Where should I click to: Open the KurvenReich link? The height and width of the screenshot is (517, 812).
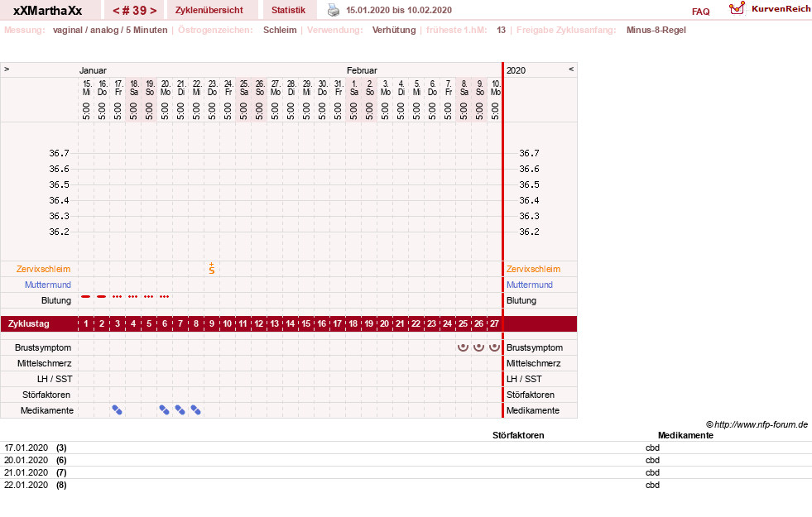coord(781,9)
